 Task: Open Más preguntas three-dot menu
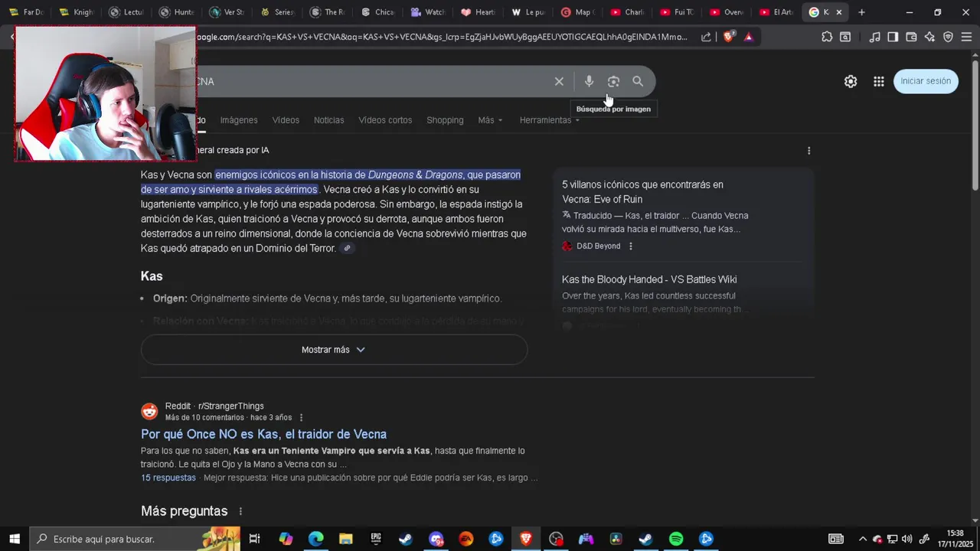pos(240,511)
